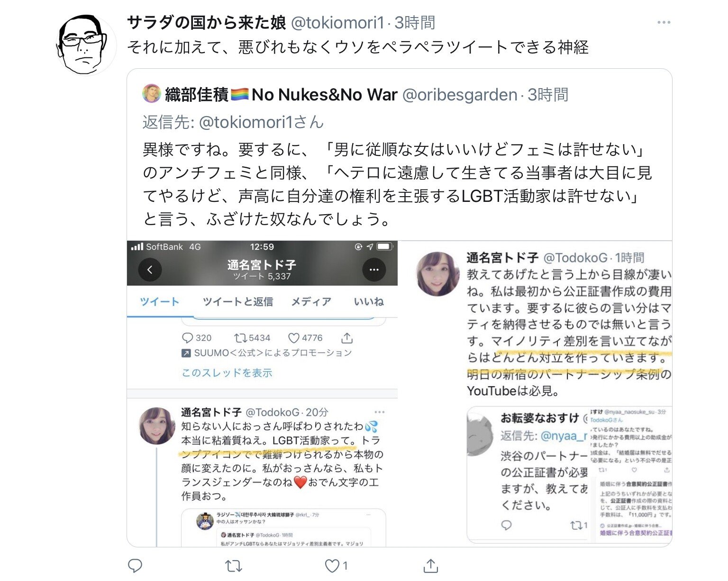Open @oribesgarden handle in quoted tweet
The height and width of the screenshot is (581, 728).
coord(460,95)
